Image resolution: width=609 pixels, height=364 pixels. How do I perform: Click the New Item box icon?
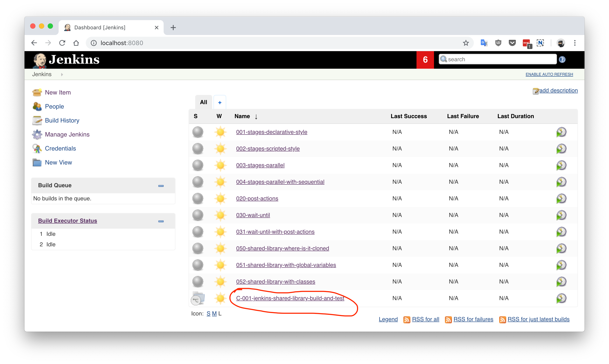[37, 93]
